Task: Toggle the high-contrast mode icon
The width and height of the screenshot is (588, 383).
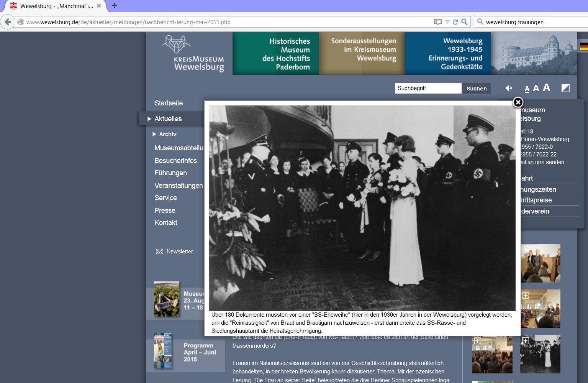Action: [x=565, y=88]
